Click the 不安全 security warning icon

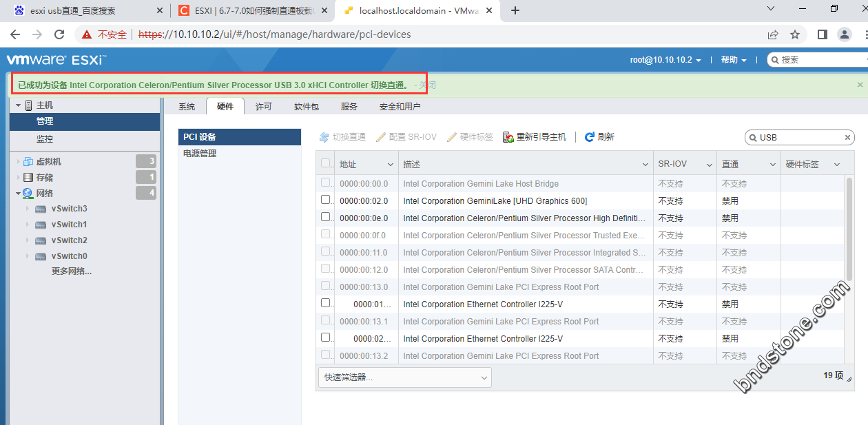(x=86, y=34)
